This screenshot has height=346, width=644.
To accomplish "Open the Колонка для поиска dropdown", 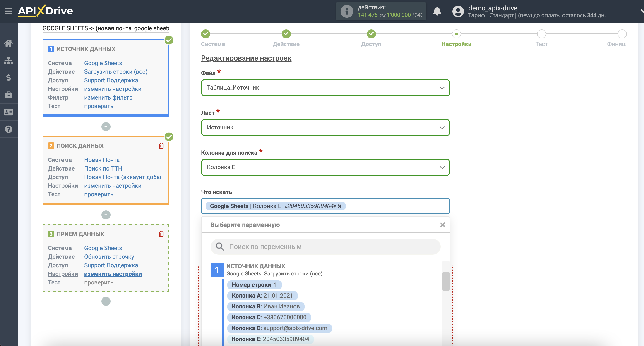I will [x=325, y=167].
